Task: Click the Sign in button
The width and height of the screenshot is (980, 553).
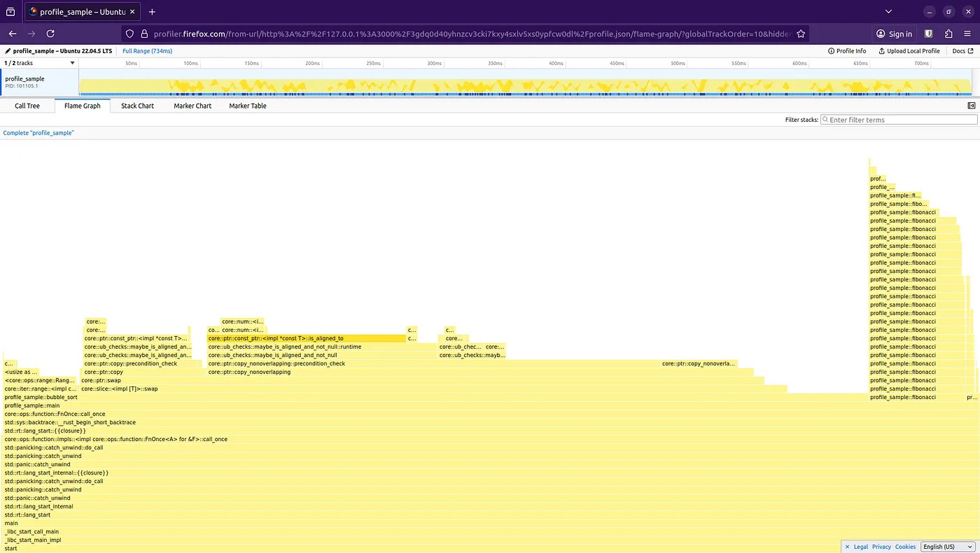Action: point(894,34)
